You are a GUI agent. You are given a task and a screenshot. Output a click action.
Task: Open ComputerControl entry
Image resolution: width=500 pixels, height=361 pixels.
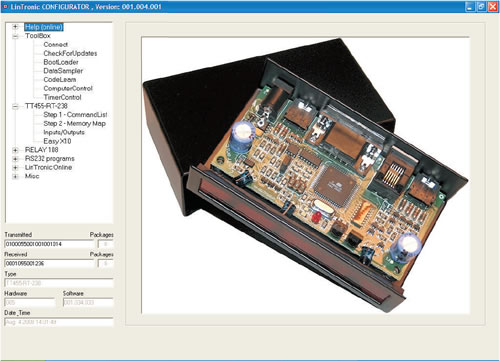coord(68,89)
